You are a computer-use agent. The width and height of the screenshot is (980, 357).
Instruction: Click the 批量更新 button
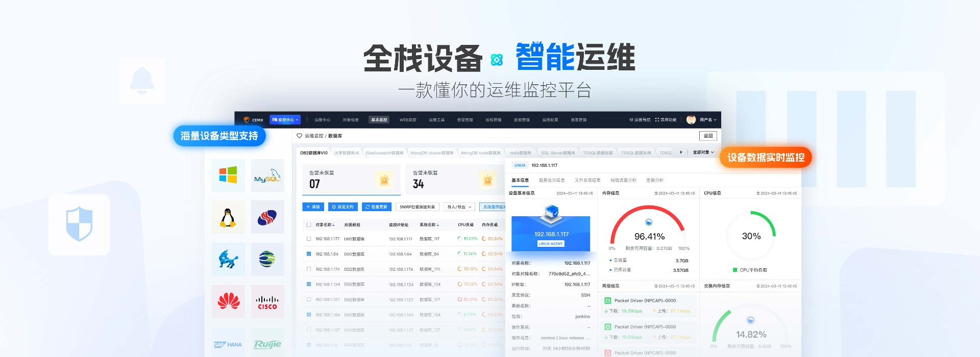(x=377, y=207)
